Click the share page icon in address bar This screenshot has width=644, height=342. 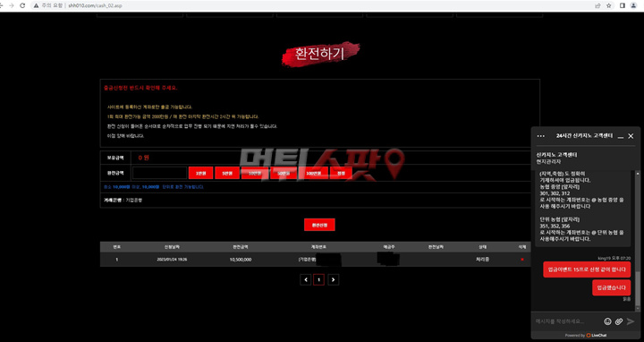[x=597, y=5]
